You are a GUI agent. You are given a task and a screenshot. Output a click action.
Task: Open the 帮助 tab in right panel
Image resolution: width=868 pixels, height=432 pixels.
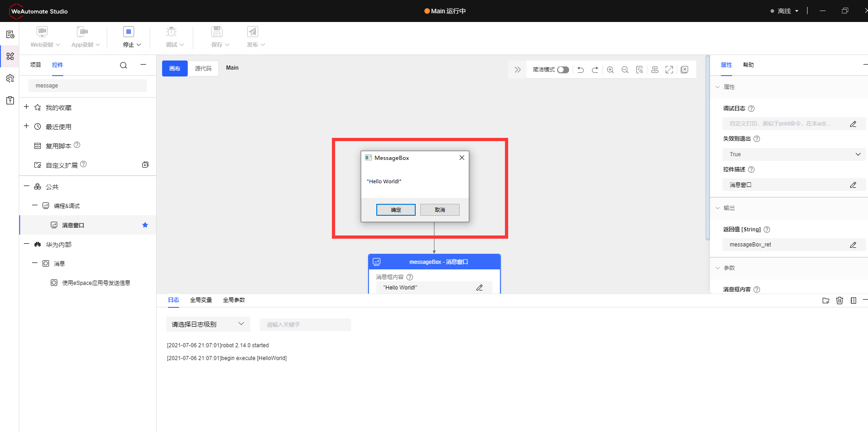[749, 65]
